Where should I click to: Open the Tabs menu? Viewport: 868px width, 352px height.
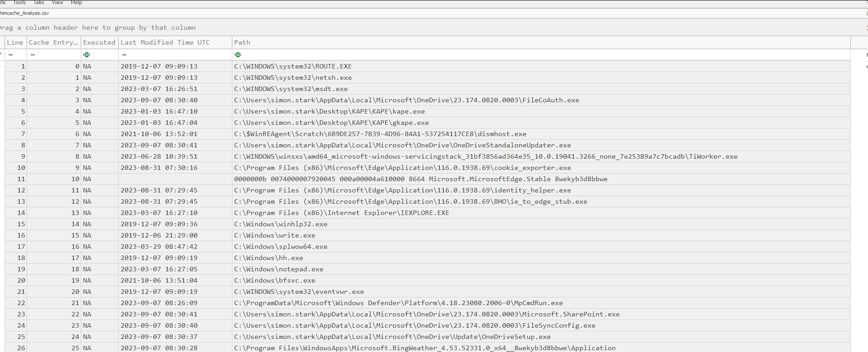pos(39,3)
